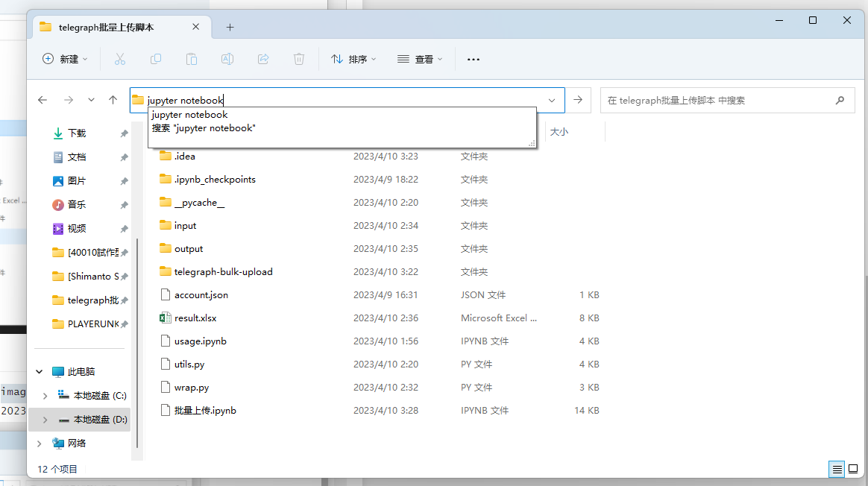Open a new tab with the + button
This screenshot has height=486, width=868.
click(x=230, y=27)
